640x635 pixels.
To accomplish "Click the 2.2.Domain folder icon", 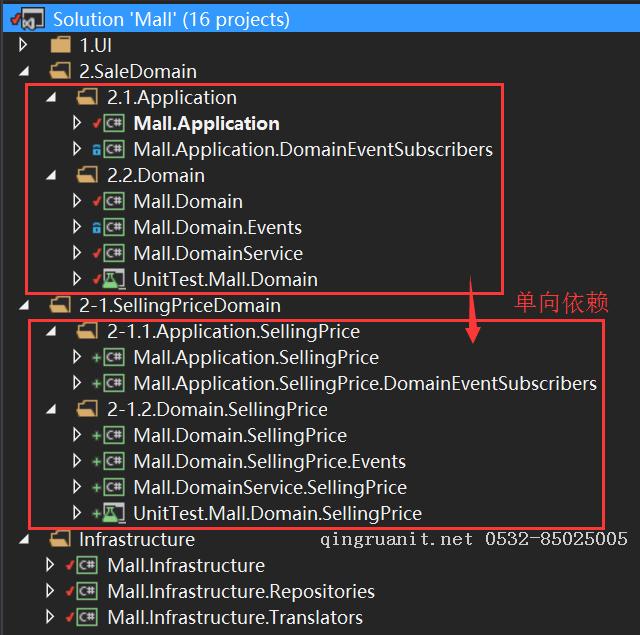I will (87, 175).
